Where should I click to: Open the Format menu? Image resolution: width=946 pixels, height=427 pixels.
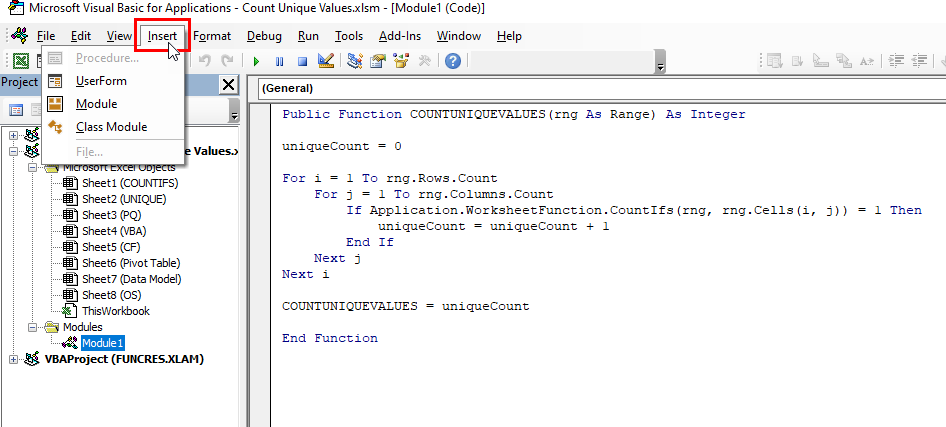[212, 36]
